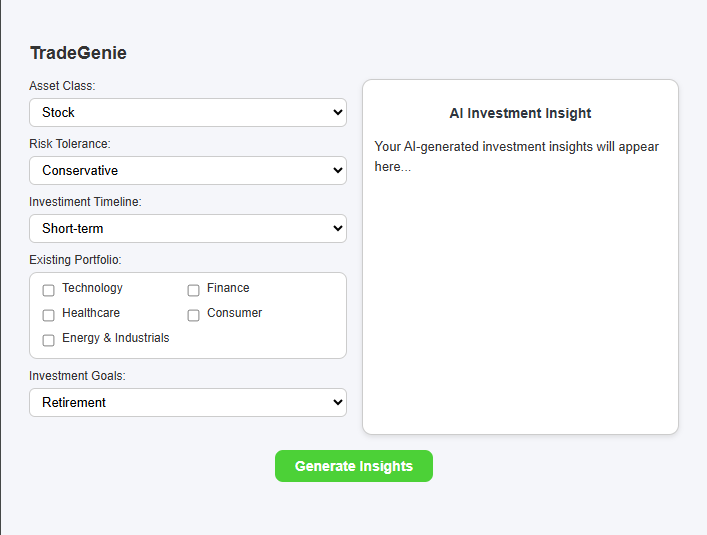Click the "Investment Goals:" label
The image size is (707, 535).
click(x=77, y=376)
